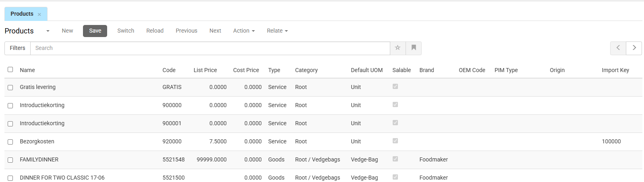This screenshot has width=644, height=182.
Task: Open the Action dropdown menu
Action: coord(244,31)
